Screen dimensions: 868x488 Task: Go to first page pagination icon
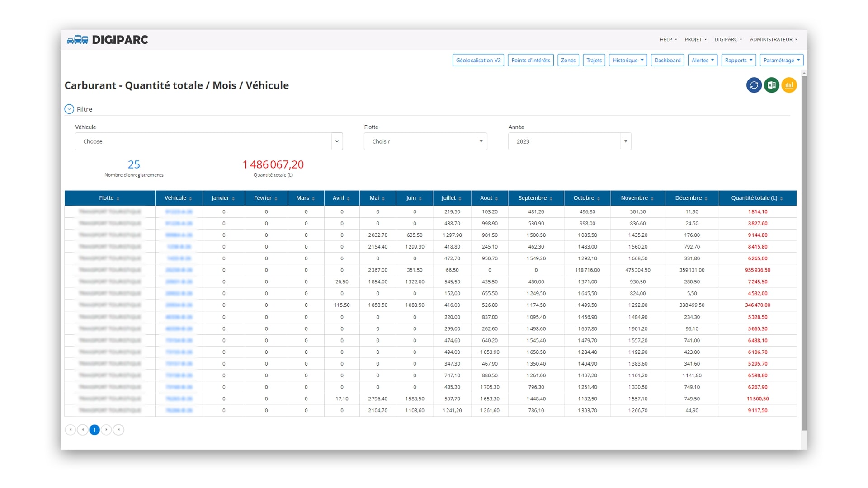71,430
